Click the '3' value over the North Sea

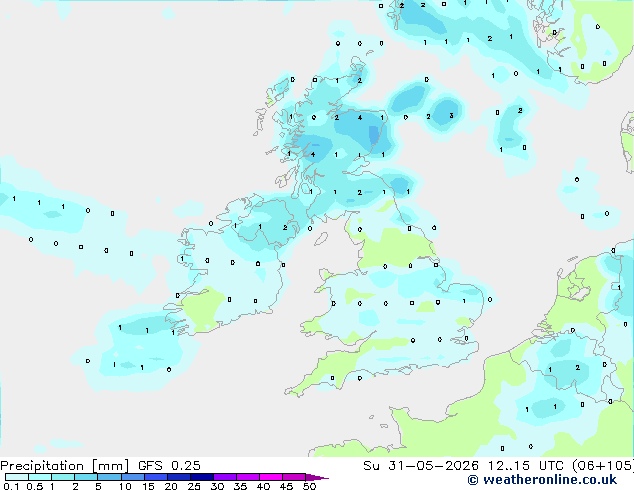tap(452, 116)
